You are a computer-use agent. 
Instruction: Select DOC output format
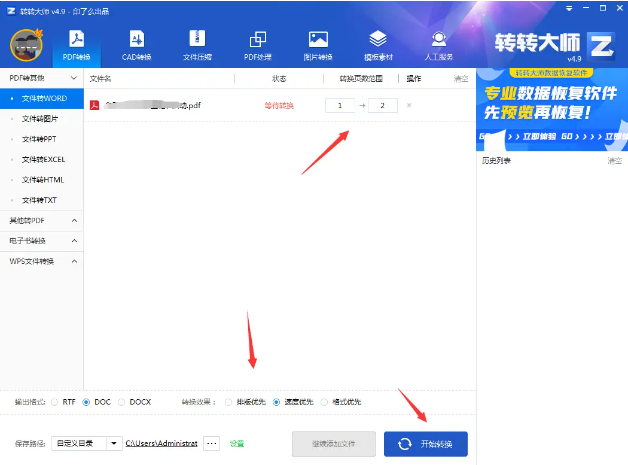coord(86,402)
